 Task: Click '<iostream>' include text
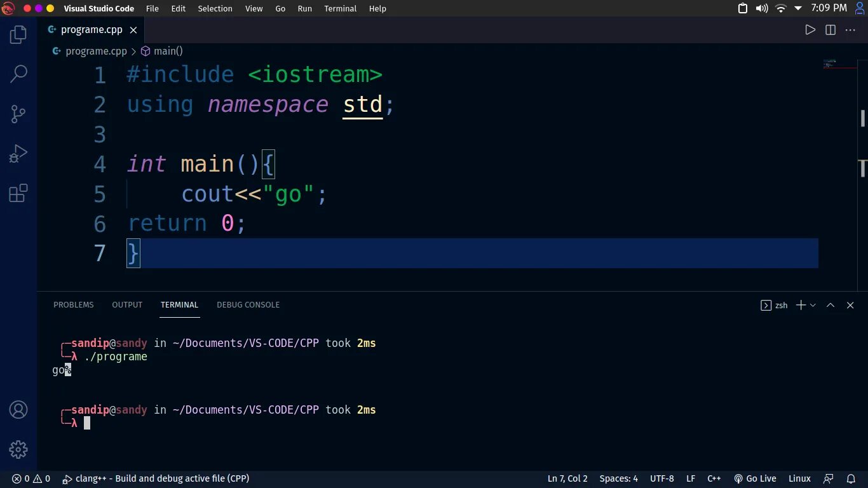[x=315, y=75]
